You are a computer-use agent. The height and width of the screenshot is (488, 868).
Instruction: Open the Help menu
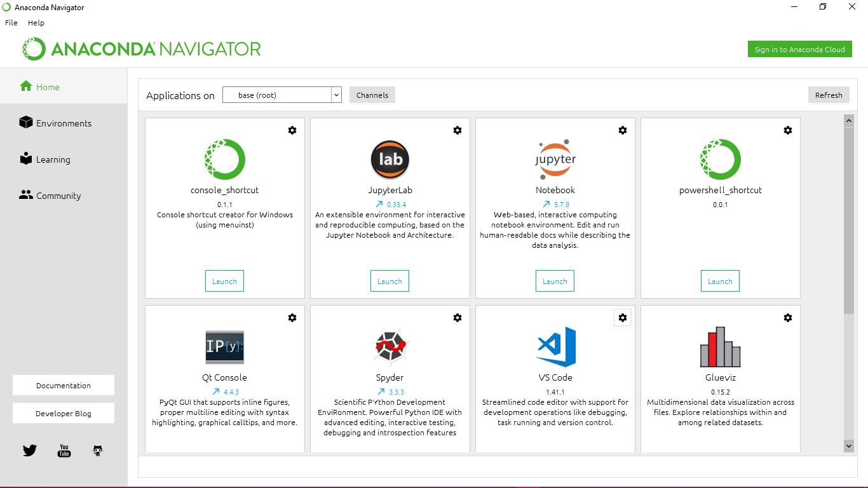pos(36,22)
